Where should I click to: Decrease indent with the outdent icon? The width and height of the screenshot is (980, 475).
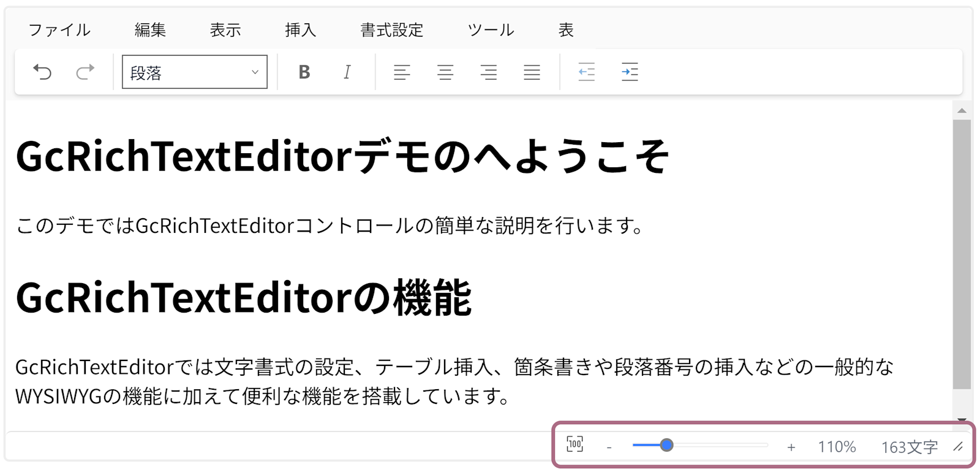click(586, 72)
